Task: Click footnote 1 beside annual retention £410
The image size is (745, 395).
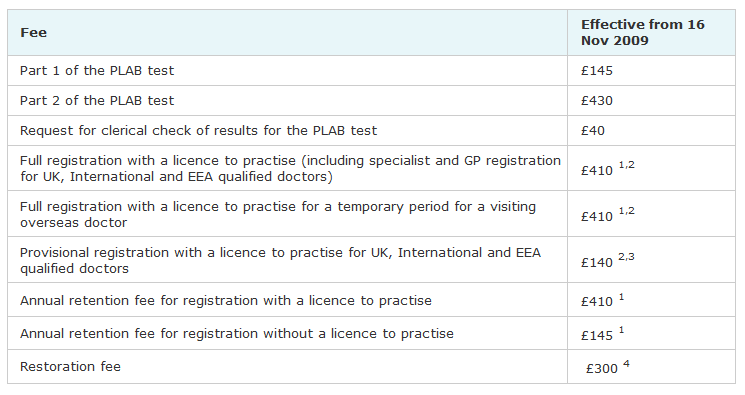Action: tap(621, 298)
